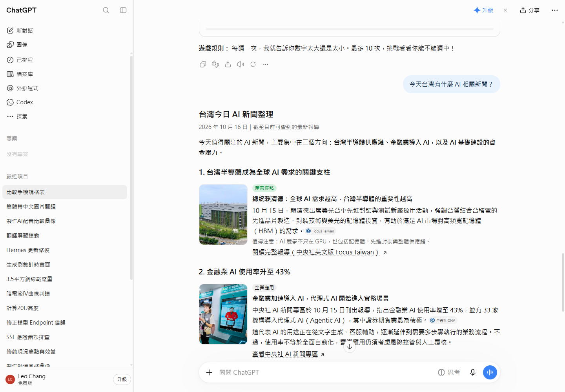The width and height of the screenshot is (565, 392).
Task: Toggle the 思考 thinking mode
Action: click(449, 372)
